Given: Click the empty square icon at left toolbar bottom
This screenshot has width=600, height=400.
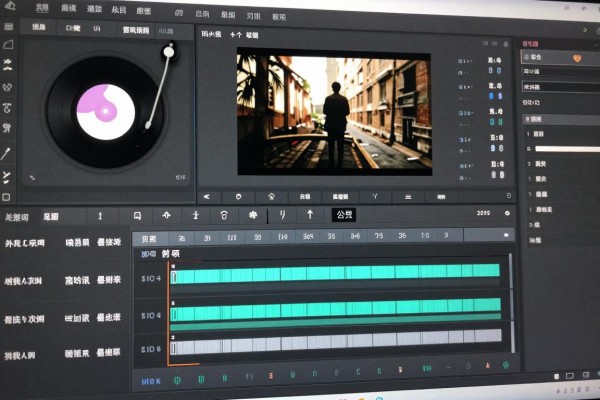Looking at the screenshot, I should [x=6, y=197].
